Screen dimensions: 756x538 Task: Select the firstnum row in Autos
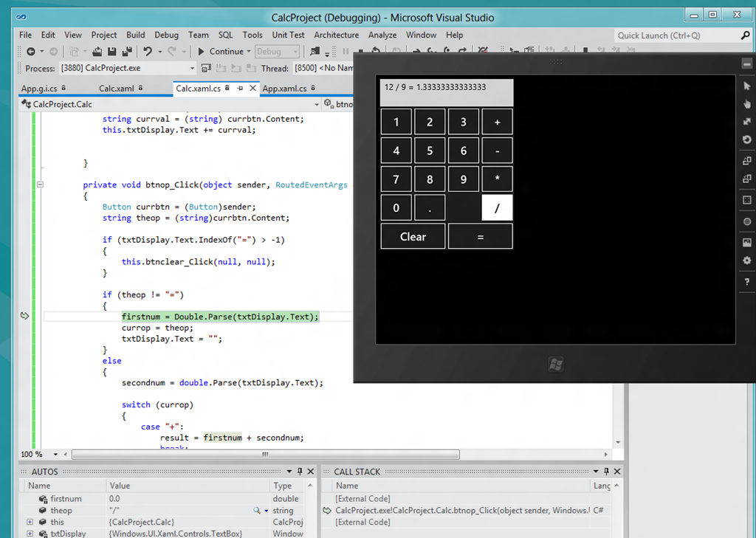(x=166, y=498)
